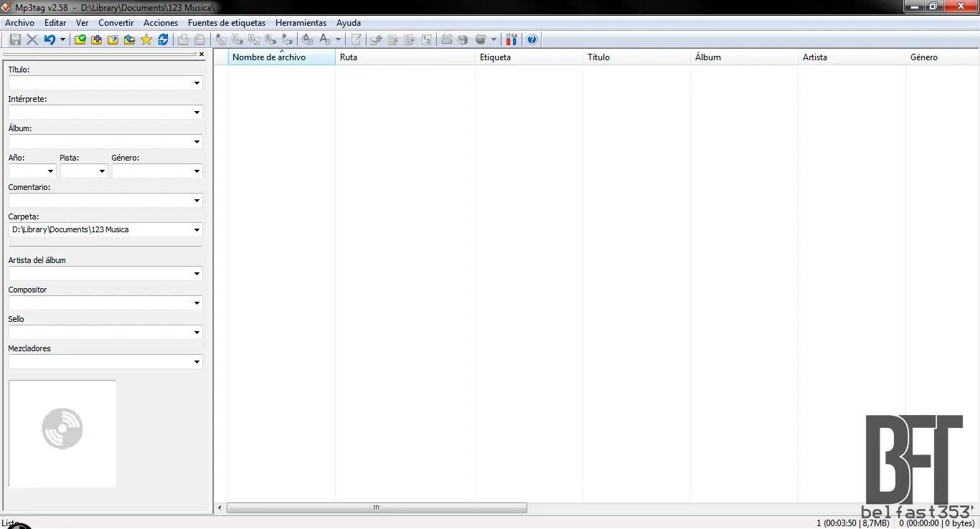Sort by Género column header
Viewport: 980px width, 529px height.
pyautogui.click(x=942, y=57)
